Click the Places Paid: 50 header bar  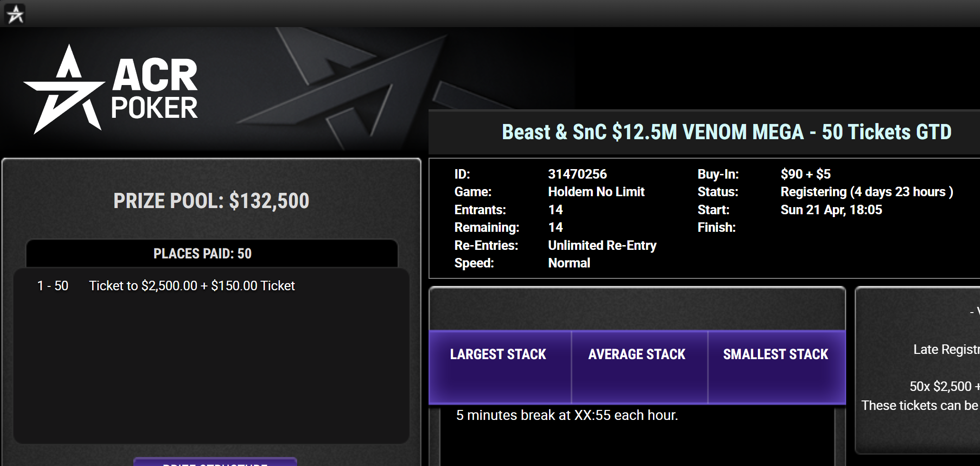click(x=203, y=254)
